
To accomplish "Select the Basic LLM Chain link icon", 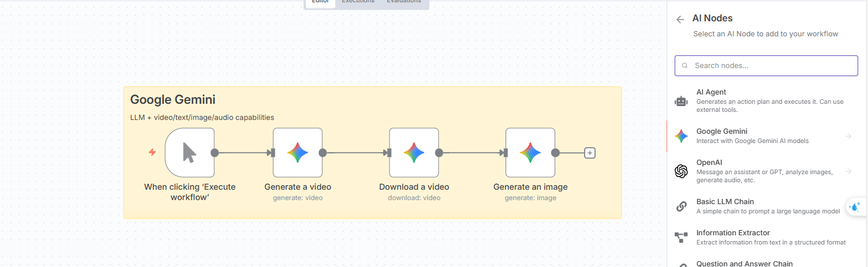I will (681, 206).
